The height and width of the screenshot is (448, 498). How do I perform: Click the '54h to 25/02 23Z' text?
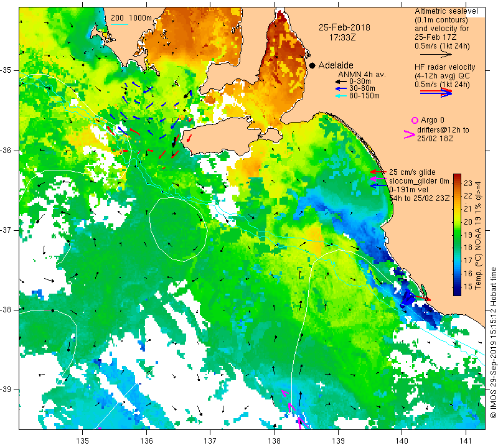point(419,198)
